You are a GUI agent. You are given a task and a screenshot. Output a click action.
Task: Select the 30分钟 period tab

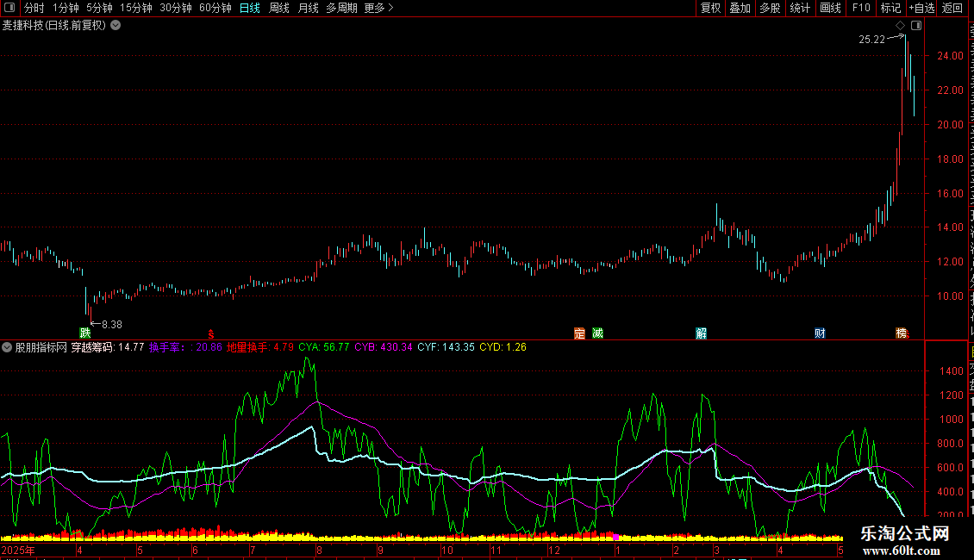[176, 8]
